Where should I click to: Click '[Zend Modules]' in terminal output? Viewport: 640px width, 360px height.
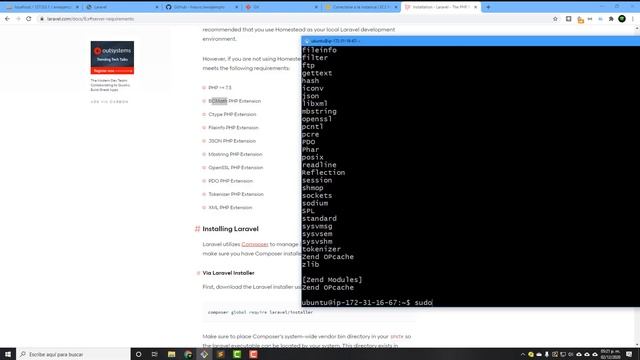coord(332,280)
